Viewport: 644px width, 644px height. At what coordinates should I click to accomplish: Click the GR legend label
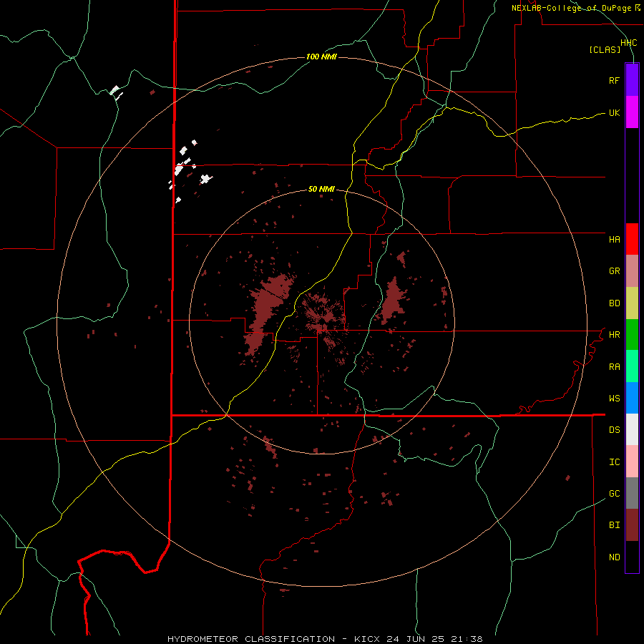pos(614,271)
